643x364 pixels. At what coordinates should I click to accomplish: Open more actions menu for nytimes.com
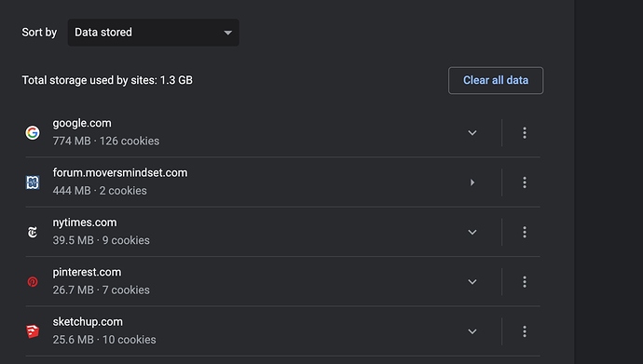525,232
